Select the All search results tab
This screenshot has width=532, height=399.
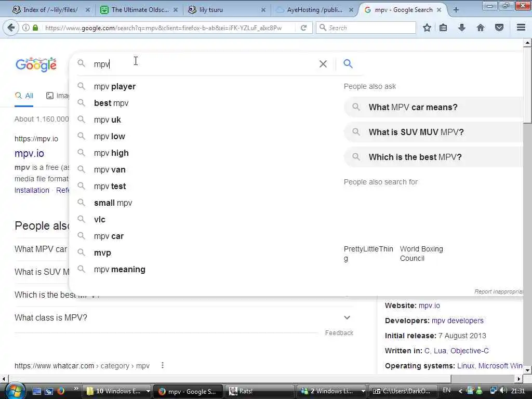pos(24,96)
